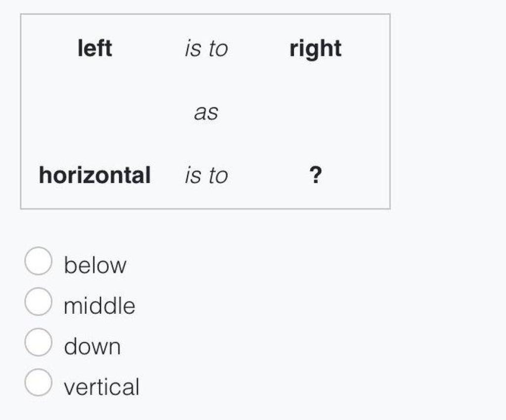This screenshot has width=506, height=420.
Task: Pick the circle next to middle
Action: pyautogui.click(x=38, y=301)
